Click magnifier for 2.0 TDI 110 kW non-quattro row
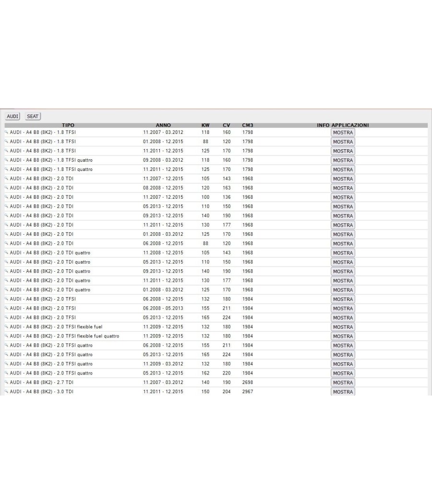 point(6,206)
